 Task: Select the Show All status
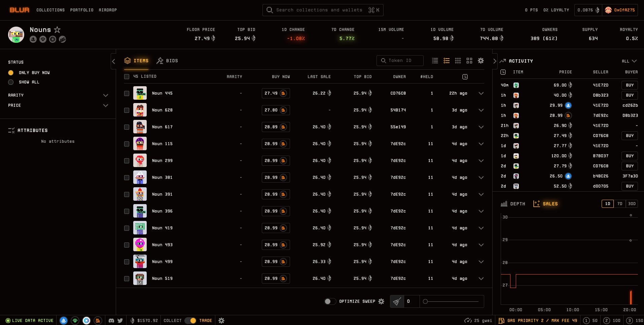[11, 82]
